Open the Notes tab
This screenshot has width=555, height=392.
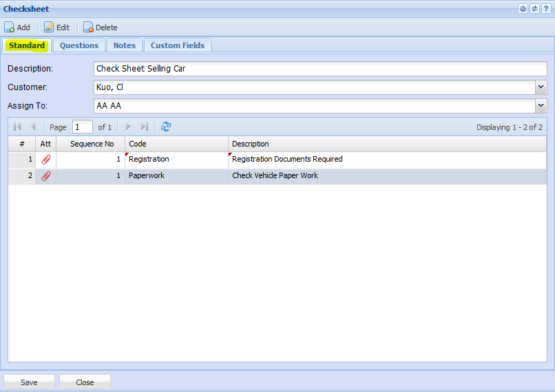coord(125,45)
